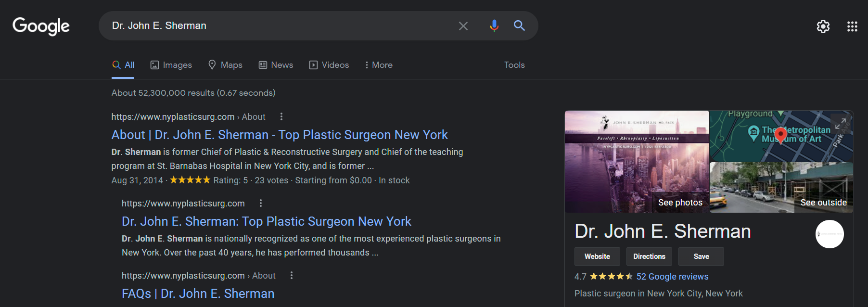Open options for first About result
Viewport: 868px width, 307px height.
[x=281, y=117]
